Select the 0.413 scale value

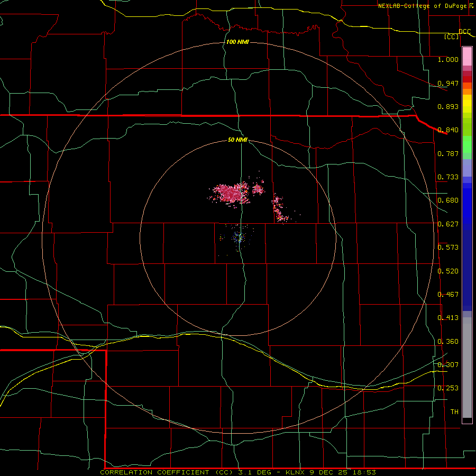pos(448,318)
